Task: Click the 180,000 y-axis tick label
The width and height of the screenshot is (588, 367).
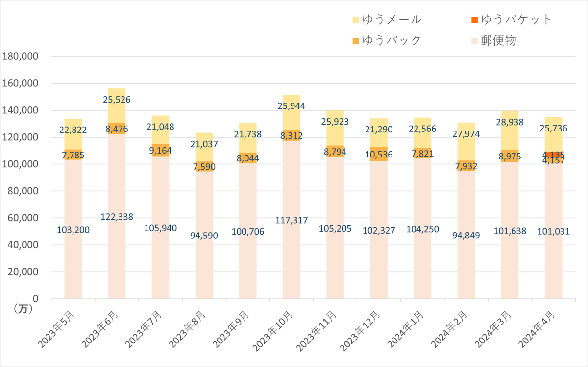Action: point(20,57)
